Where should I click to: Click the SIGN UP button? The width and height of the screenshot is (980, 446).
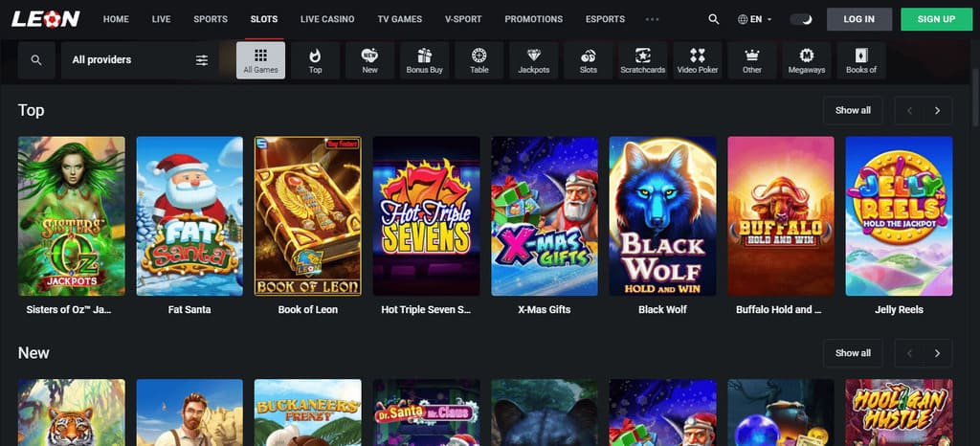[936, 19]
